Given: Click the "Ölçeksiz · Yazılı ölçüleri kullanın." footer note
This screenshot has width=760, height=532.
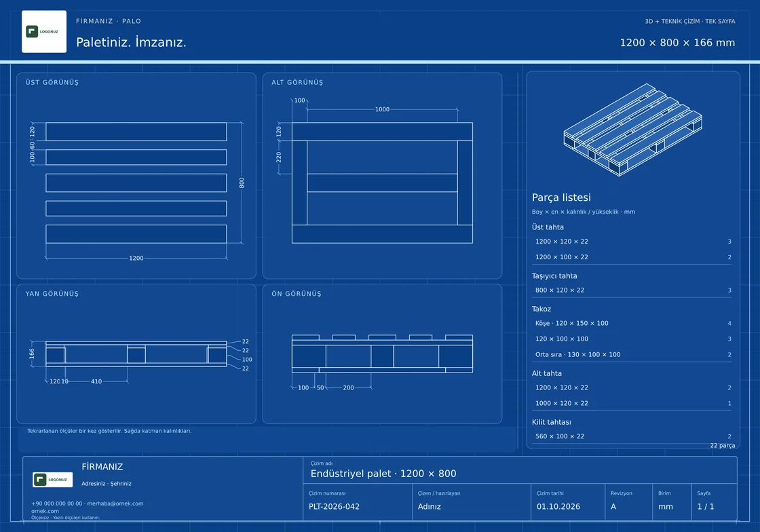Looking at the screenshot, I should click(x=65, y=518).
